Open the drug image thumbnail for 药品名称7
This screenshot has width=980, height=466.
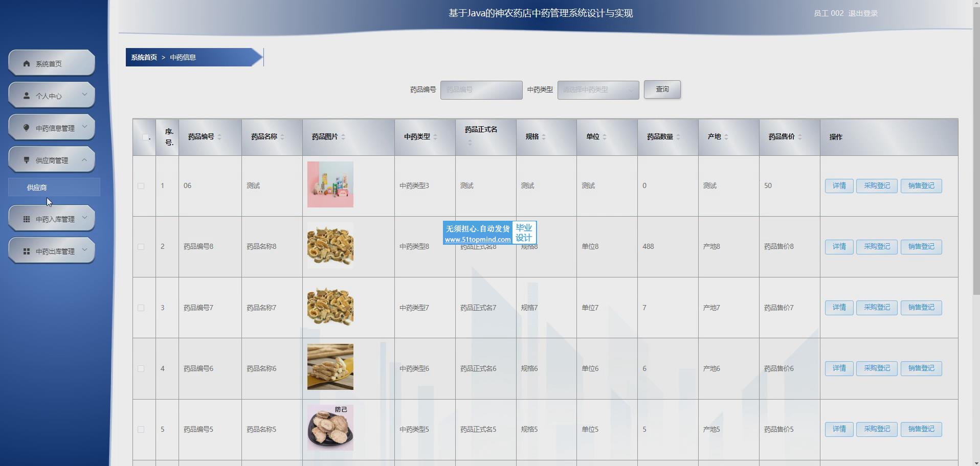point(330,306)
